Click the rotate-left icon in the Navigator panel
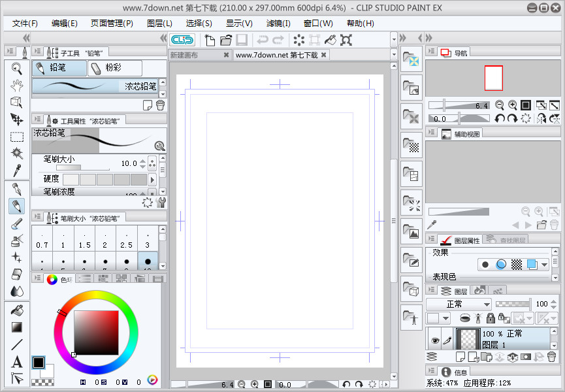565x392 pixels. tap(499, 118)
